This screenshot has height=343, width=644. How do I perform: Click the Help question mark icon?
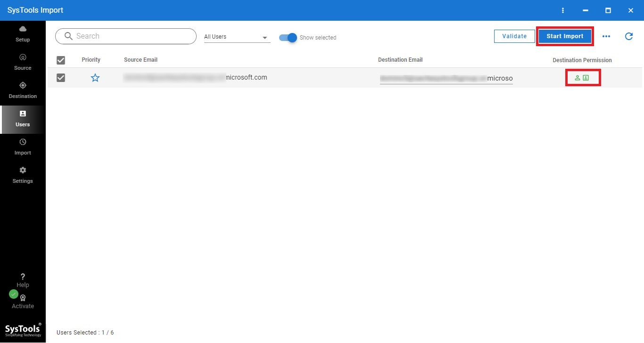[23, 277]
